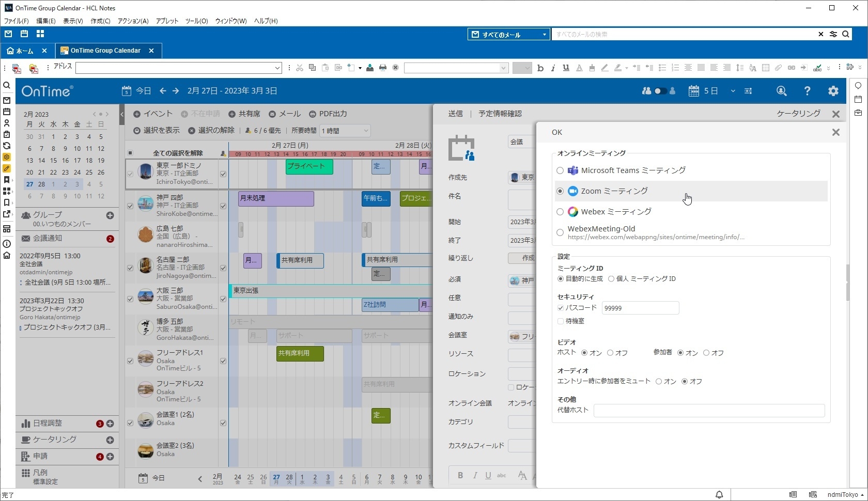Viewport: 868px width, 501px height.
Task: Expand the 5日 view selector chevron
Action: pyautogui.click(x=733, y=91)
